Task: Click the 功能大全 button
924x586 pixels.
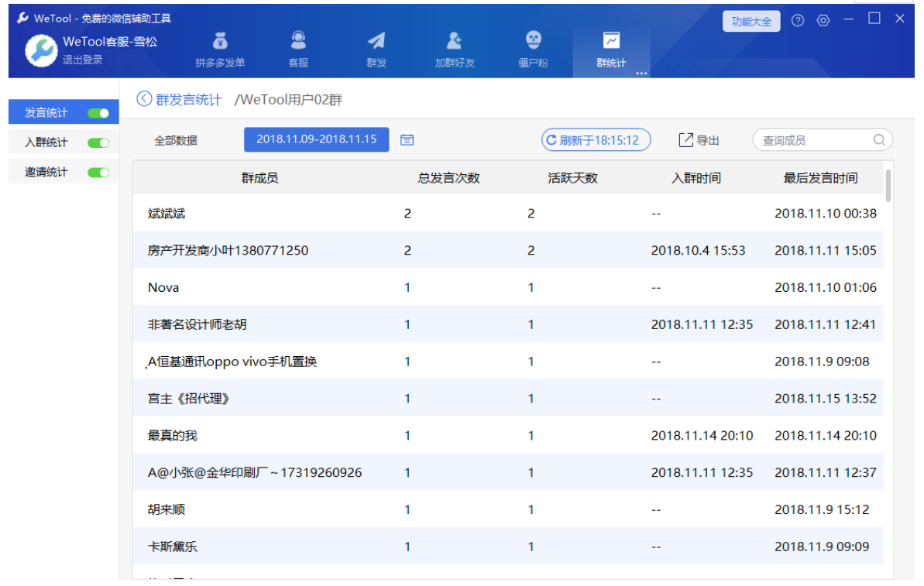Action: (x=751, y=21)
